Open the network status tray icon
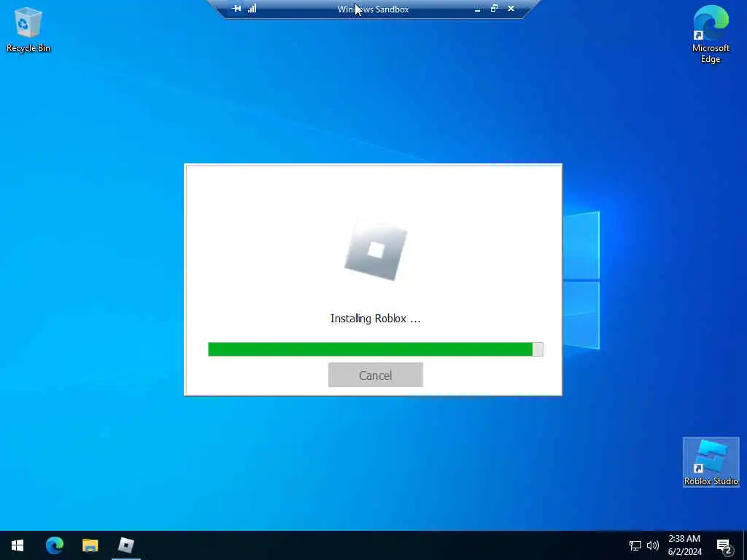This screenshot has height=560, width=747. tap(635, 545)
